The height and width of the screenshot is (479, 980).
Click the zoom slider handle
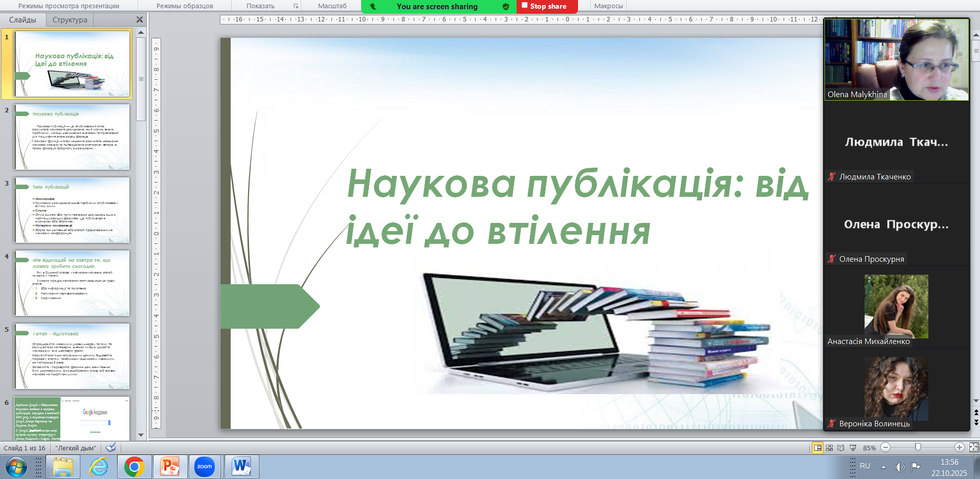[x=918, y=447]
